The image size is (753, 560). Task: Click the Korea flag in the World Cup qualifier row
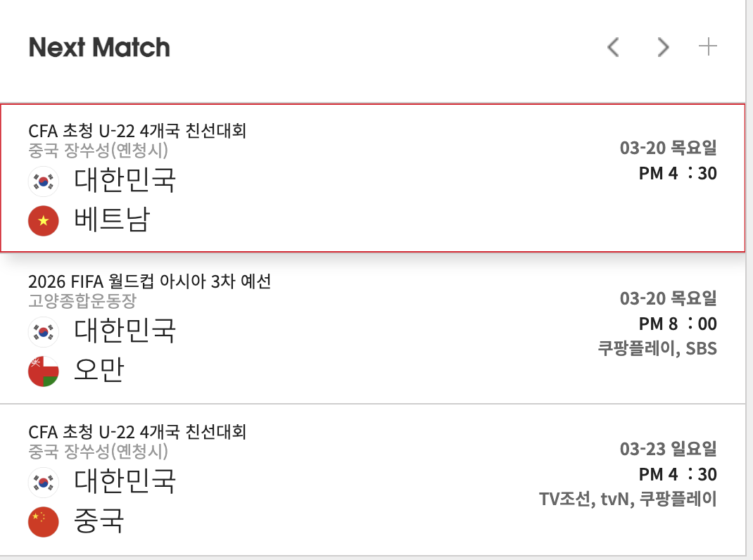pos(43,331)
